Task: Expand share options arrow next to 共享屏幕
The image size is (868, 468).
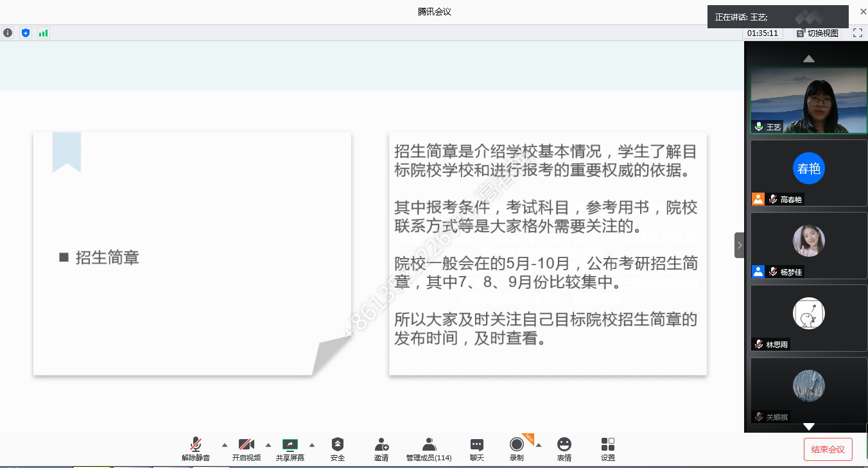Action: click(312, 445)
